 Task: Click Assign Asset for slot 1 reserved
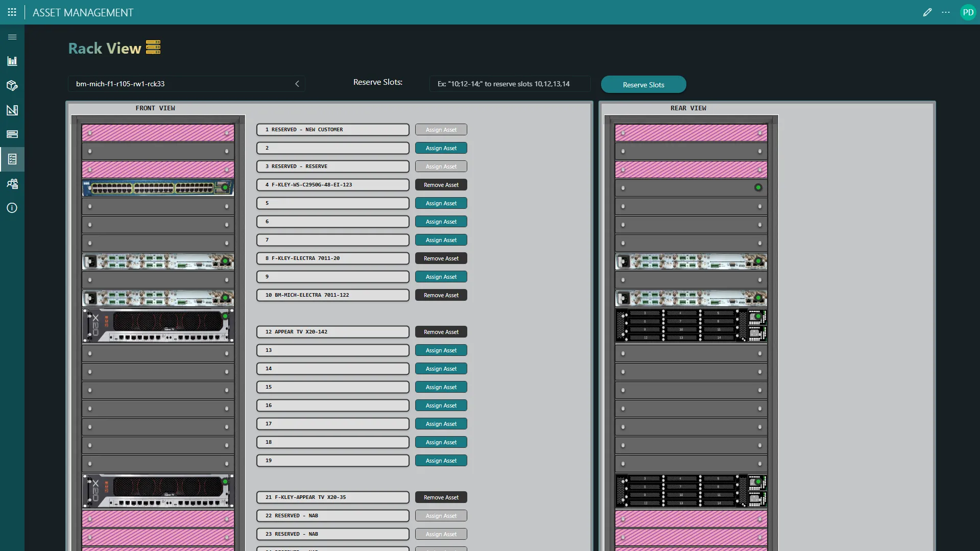pos(441,130)
